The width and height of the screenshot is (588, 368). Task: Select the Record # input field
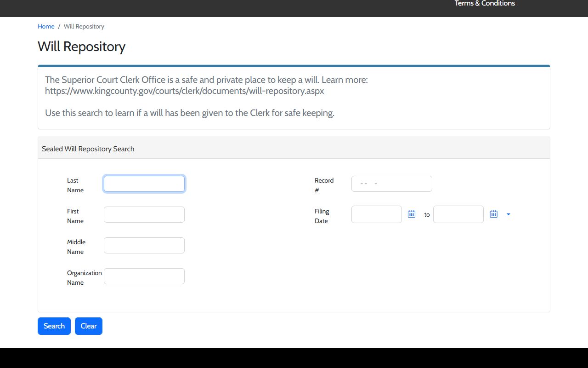tap(392, 184)
